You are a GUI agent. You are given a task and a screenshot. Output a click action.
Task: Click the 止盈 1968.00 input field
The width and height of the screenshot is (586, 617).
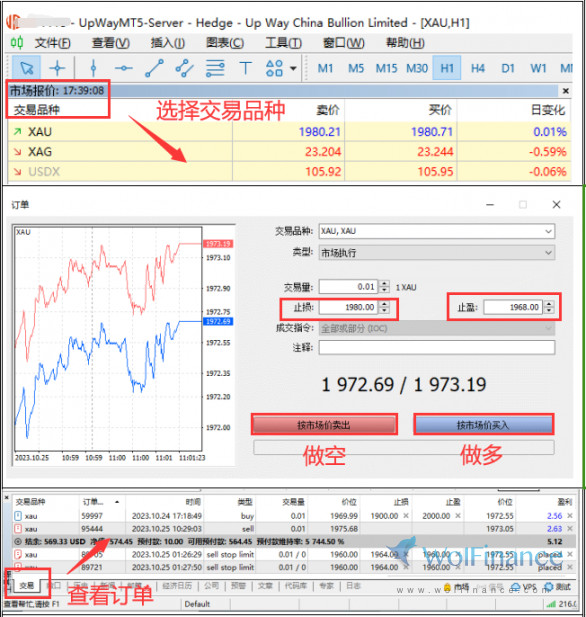[x=513, y=307]
